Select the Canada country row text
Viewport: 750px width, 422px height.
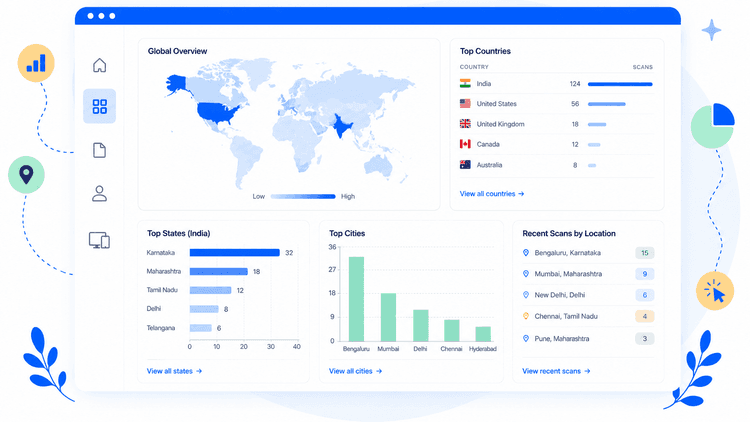coord(488,144)
